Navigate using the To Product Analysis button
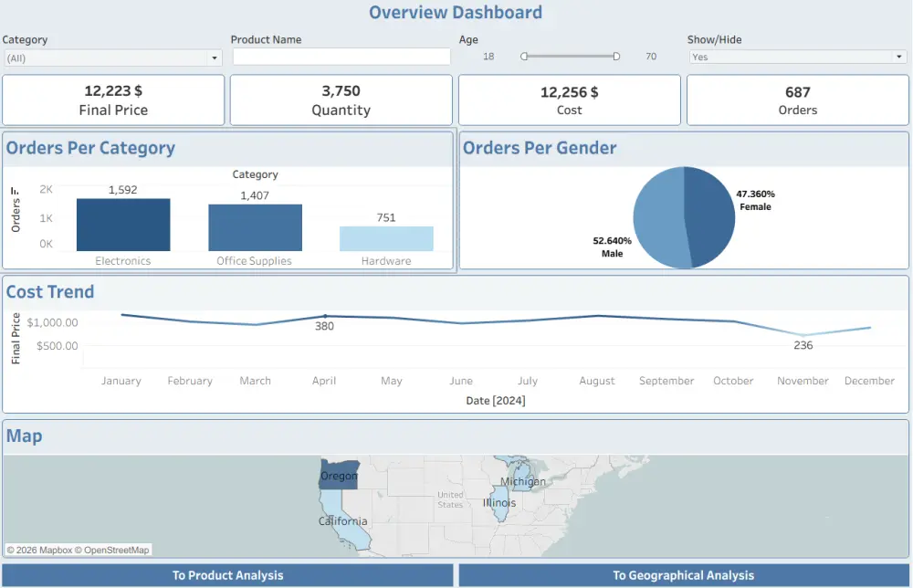This screenshot has width=913, height=588. tap(227, 575)
